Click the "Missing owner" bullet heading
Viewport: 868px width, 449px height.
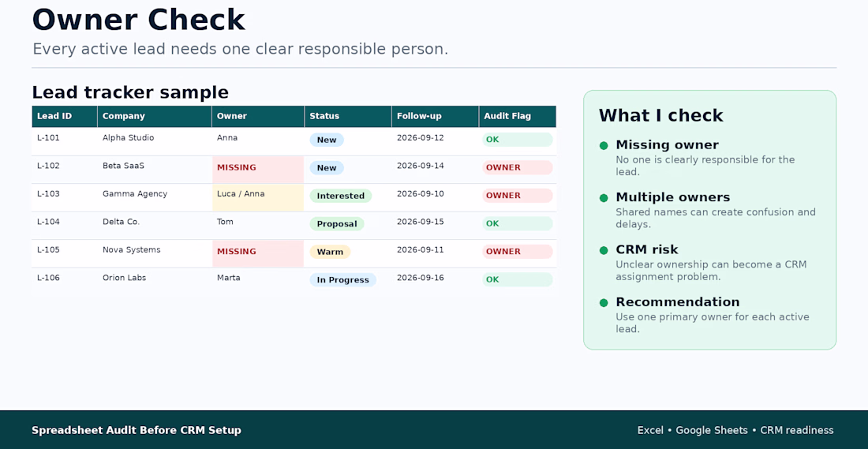[667, 145]
